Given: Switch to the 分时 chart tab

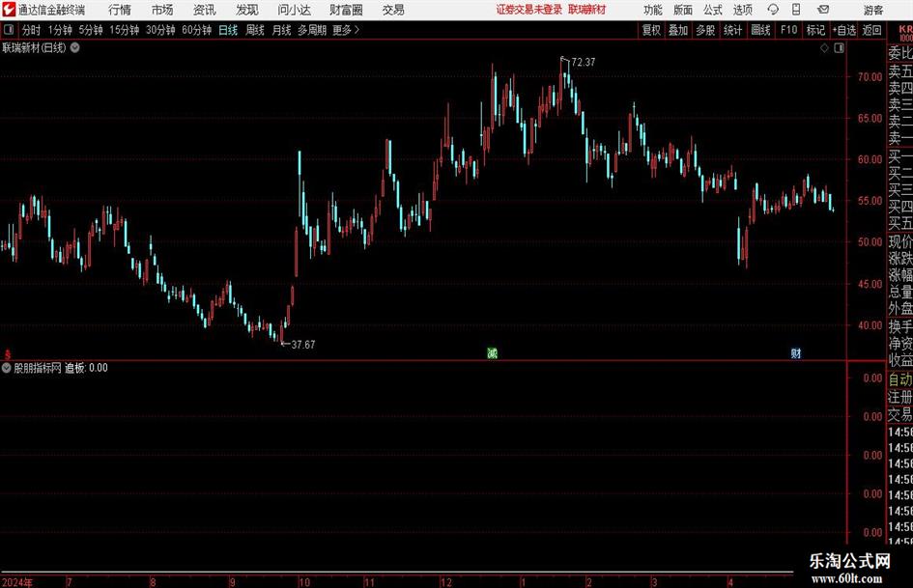Looking at the screenshot, I should 32,30.
